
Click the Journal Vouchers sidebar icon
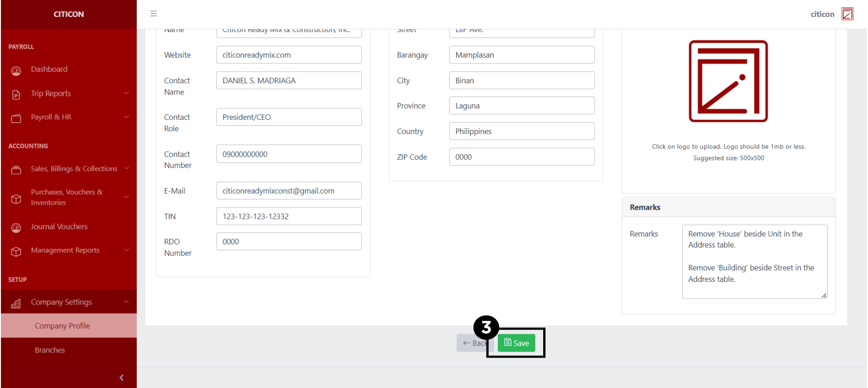click(16, 228)
